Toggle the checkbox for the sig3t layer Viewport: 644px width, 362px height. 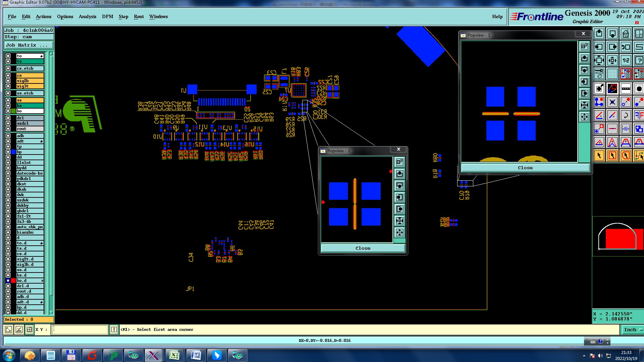8,86
